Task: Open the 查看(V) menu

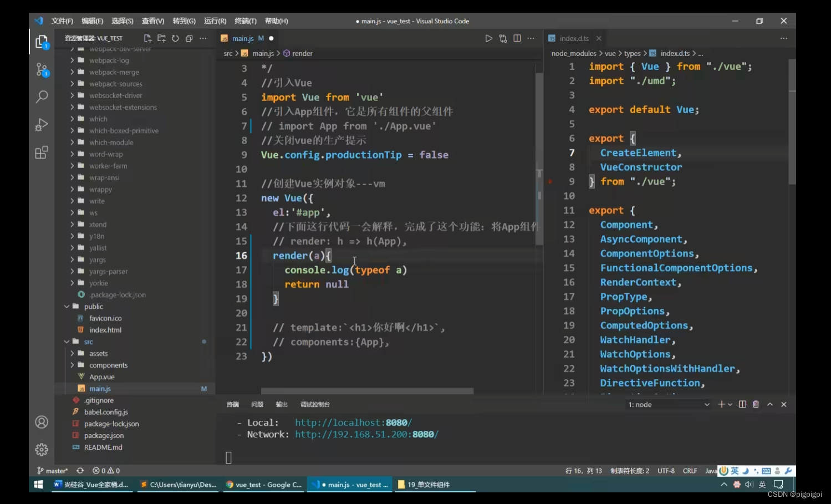Action: coord(152,21)
